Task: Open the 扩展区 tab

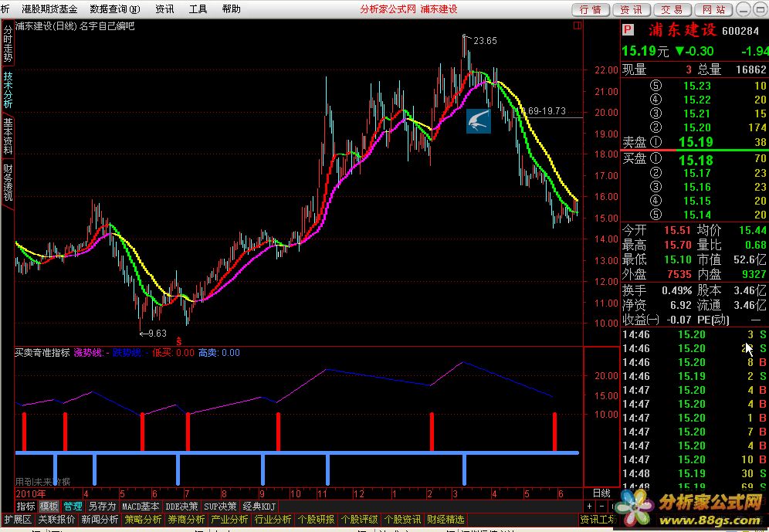Action: [18, 519]
